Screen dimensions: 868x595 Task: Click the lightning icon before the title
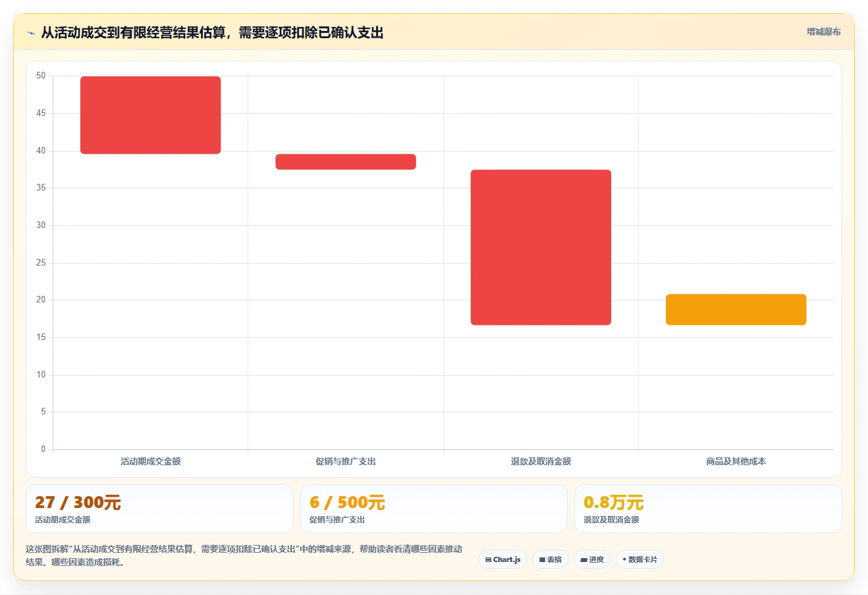(x=31, y=33)
